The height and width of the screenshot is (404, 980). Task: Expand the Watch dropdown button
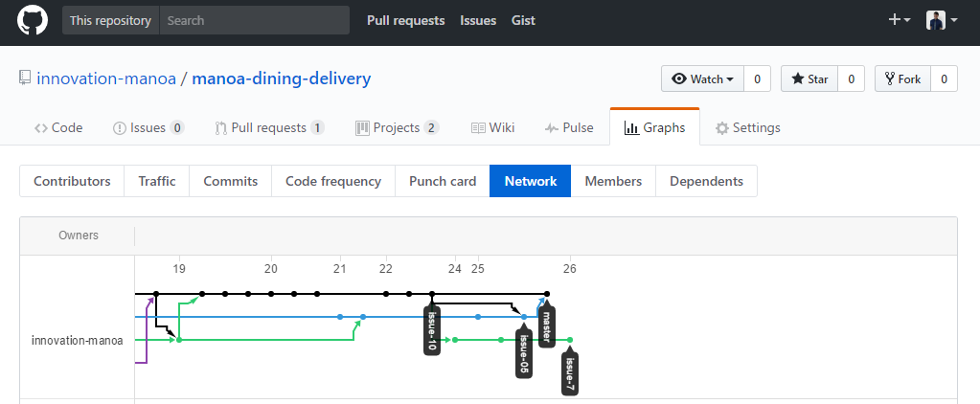pyautogui.click(x=702, y=79)
